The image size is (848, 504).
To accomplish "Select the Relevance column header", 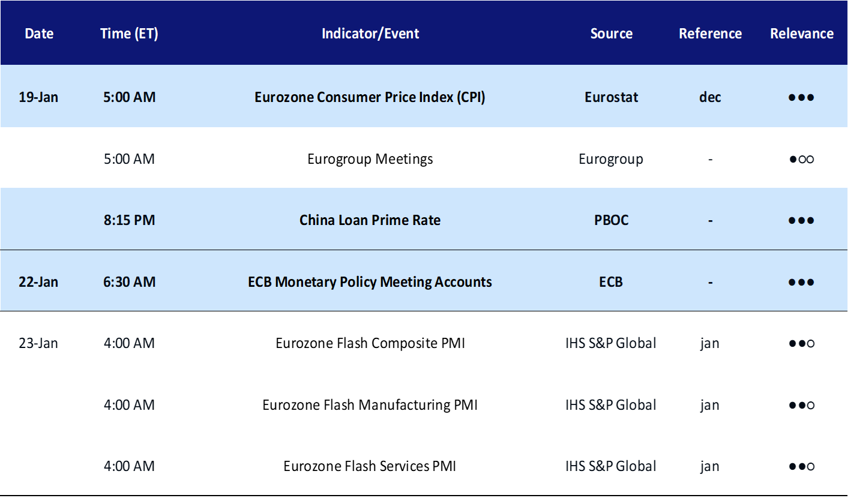I will point(802,34).
